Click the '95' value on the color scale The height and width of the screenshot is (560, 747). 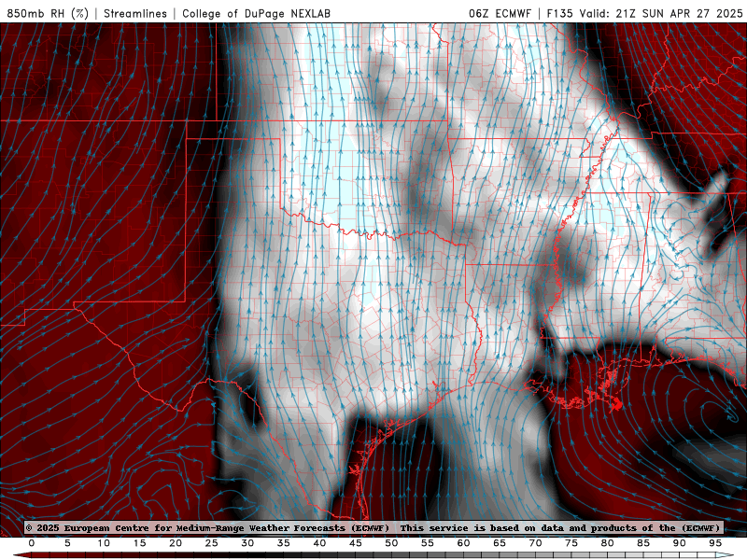click(715, 543)
